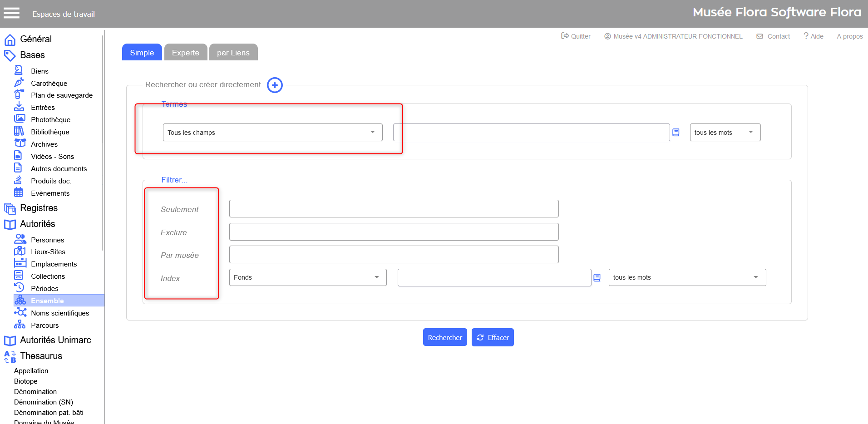Image resolution: width=868 pixels, height=424 pixels.
Task: Click into the Seulement filter field
Action: [x=394, y=209]
